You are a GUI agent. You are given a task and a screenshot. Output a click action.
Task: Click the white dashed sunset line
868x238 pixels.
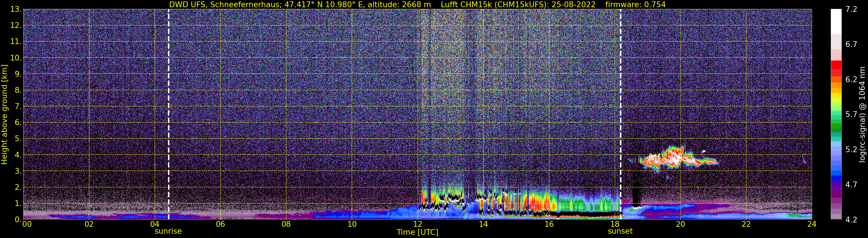pos(621,114)
